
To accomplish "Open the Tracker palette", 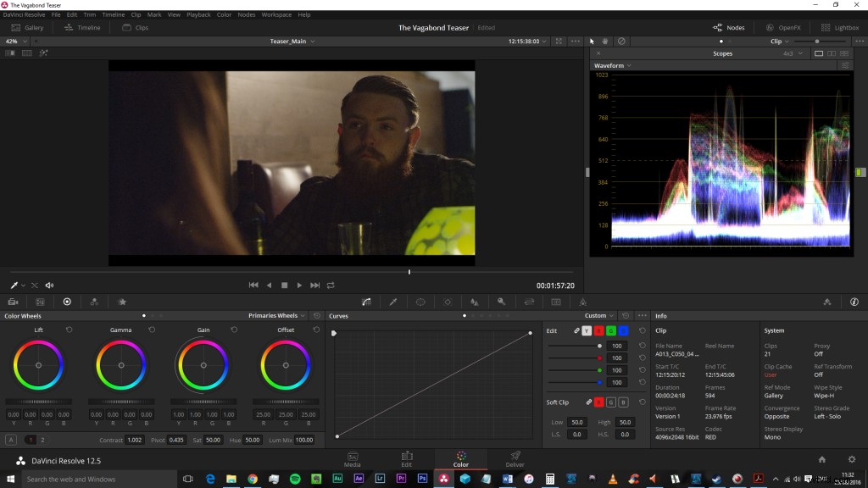I will (448, 301).
